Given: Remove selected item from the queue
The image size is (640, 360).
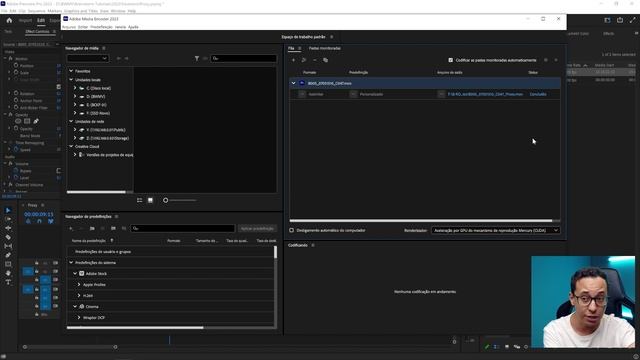Looking at the screenshot, I should [x=315, y=60].
